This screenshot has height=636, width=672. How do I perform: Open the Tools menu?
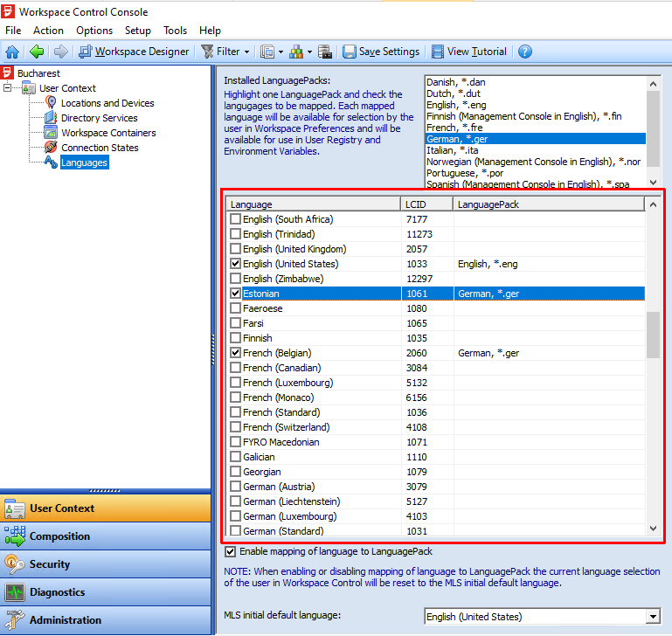[x=176, y=31]
